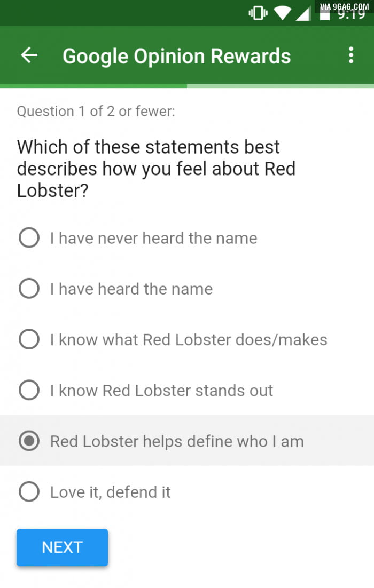The width and height of the screenshot is (374, 588).
Task: Select the "Red Lobster helps define who I am" radio
Action: [x=29, y=441]
